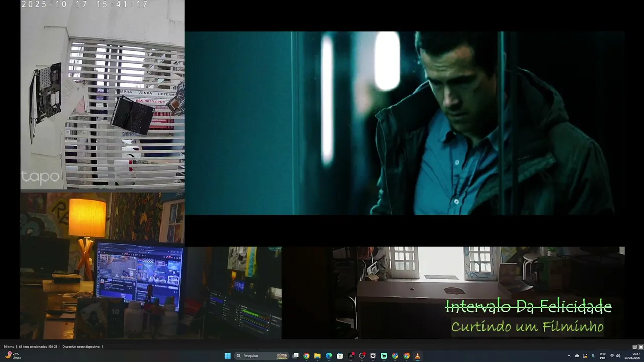The image size is (644, 362).
Task: Click the '86 itens' status bar count
Action: (9, 347)
